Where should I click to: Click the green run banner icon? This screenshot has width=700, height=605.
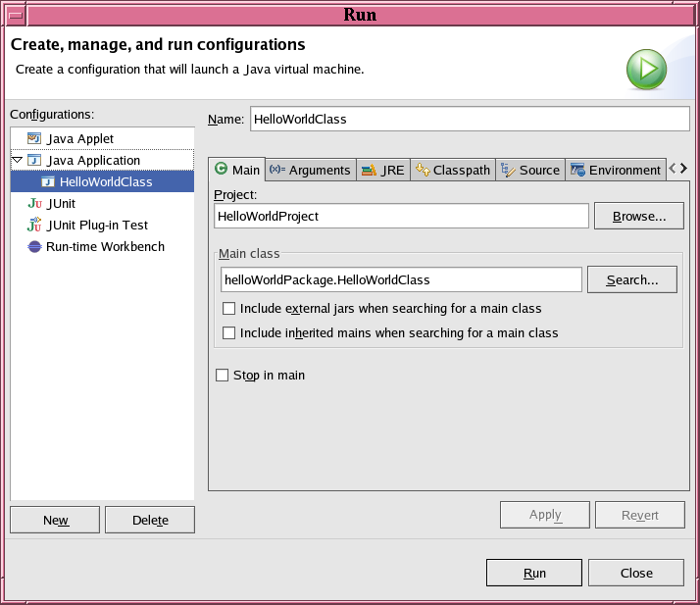(x=646, y=70)
